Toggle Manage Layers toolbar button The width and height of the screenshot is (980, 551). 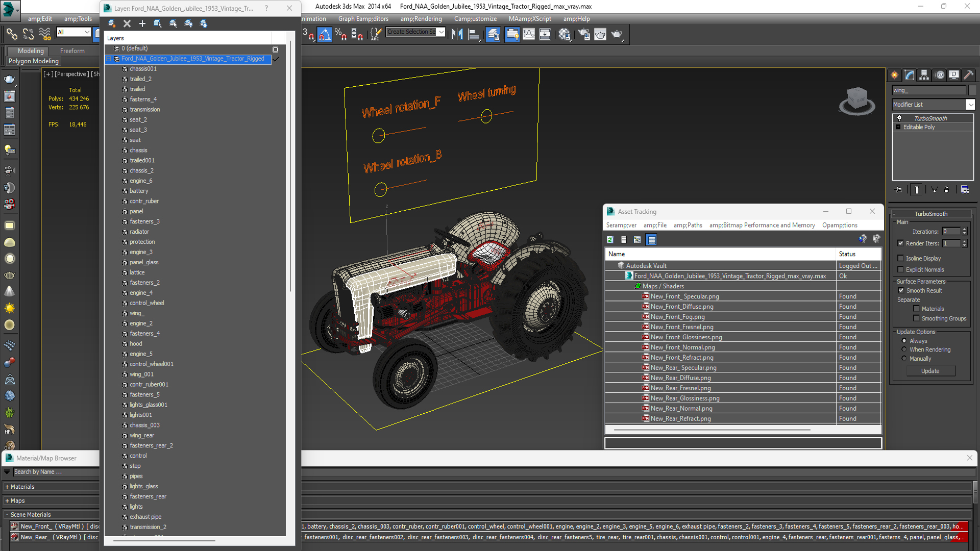click(x=493, y=34)
